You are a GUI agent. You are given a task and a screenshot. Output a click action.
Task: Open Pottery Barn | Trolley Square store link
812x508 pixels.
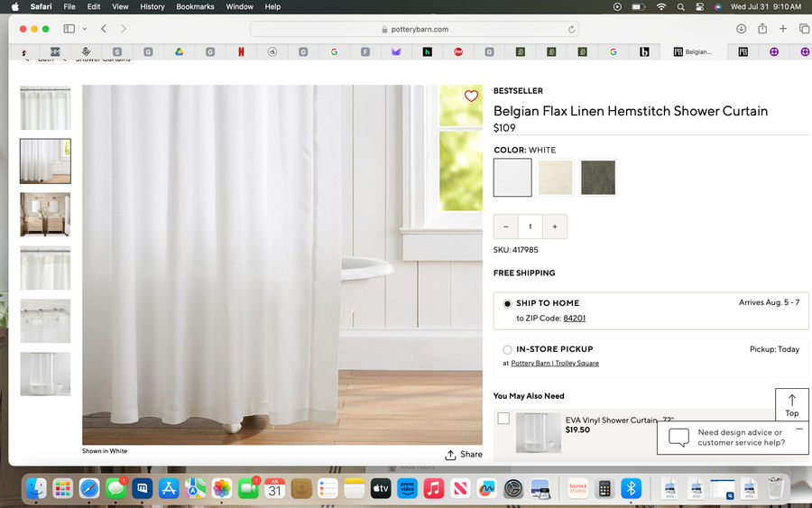tap(555, 363)
